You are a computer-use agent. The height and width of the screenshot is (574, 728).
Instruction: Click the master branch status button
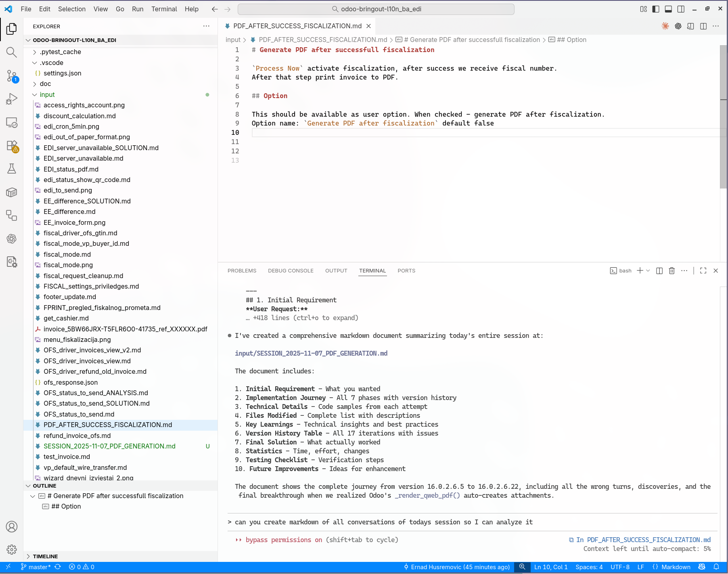pyautogui.click(x=36, y=567)
